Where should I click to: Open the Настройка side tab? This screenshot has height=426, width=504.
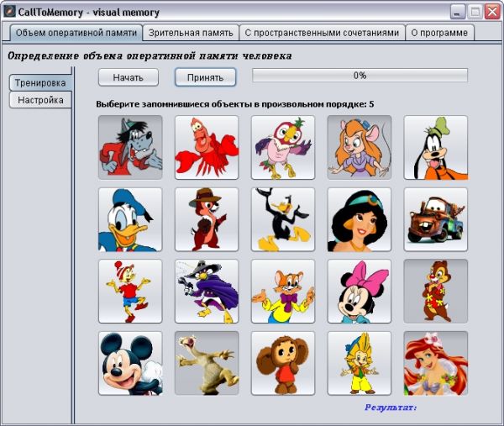(x=40, y=100)
